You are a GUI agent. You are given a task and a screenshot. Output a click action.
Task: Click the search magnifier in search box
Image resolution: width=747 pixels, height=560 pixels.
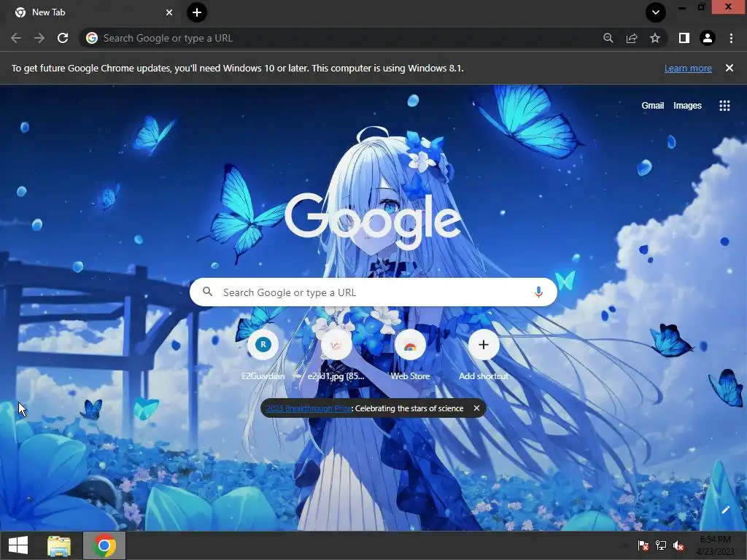tap(207, 292)
